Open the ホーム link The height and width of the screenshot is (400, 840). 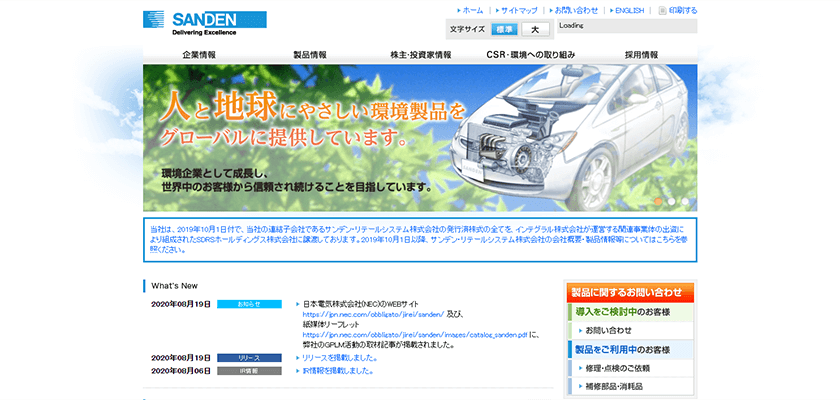[x=472, y=10]
